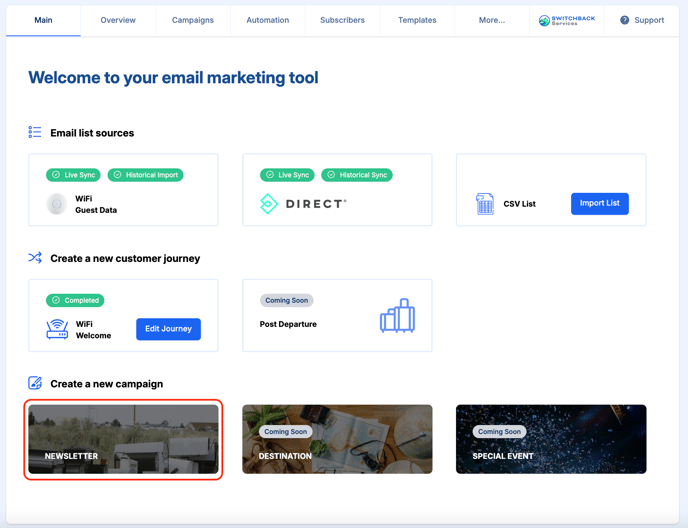Select the Newsletter campaign thumbnail

click(123, 439)
